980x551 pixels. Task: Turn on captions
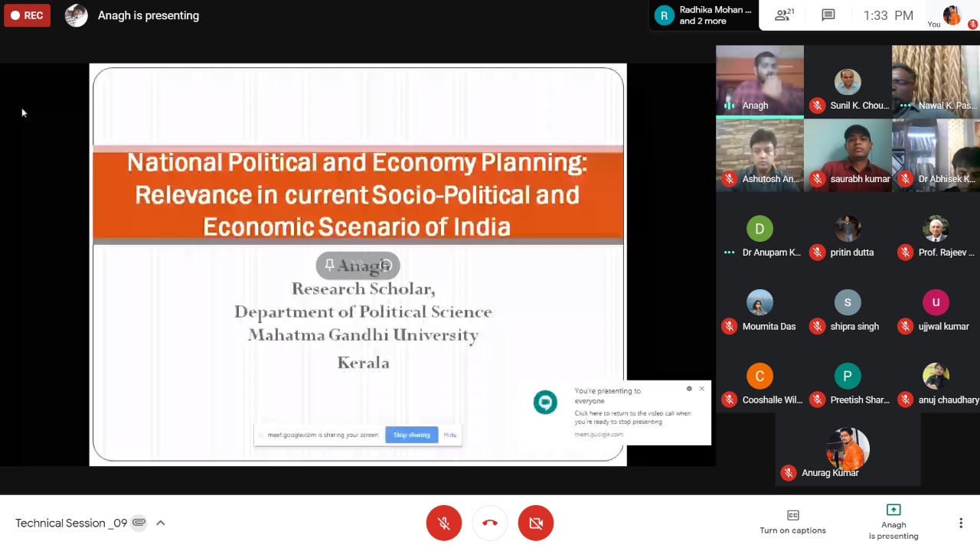(x=792, y=522)
